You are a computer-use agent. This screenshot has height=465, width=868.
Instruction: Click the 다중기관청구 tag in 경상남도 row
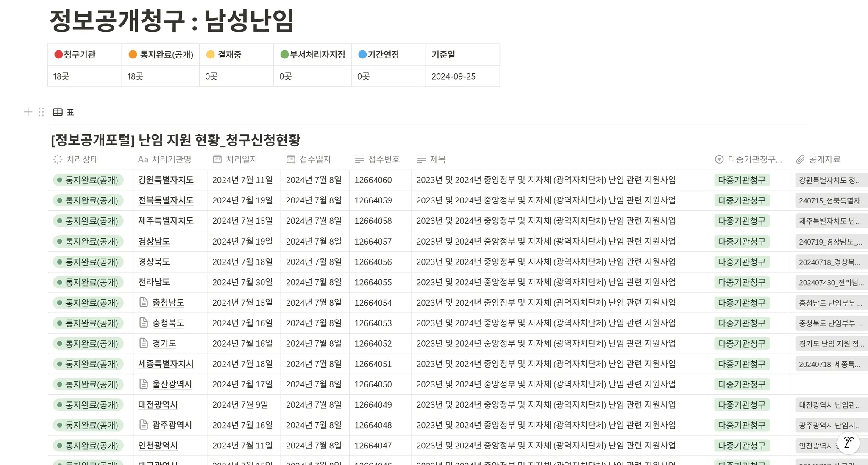pyautogui.click(x=741, y=242)
